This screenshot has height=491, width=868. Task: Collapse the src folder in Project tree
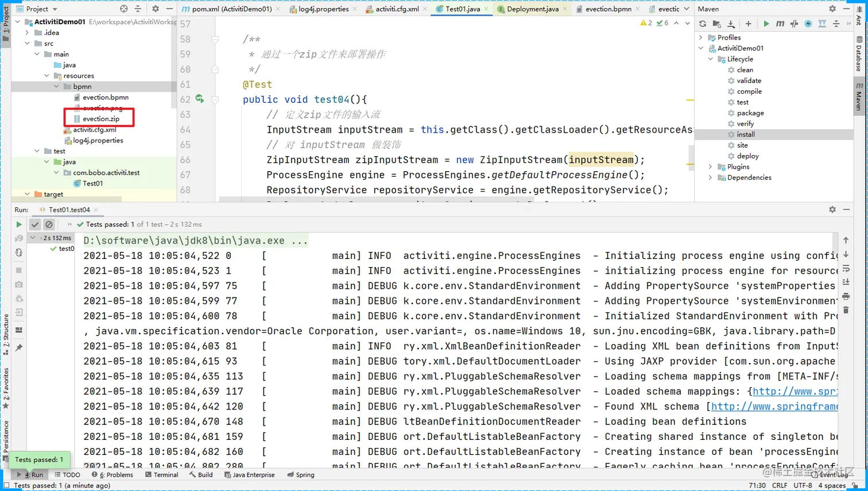27,43
